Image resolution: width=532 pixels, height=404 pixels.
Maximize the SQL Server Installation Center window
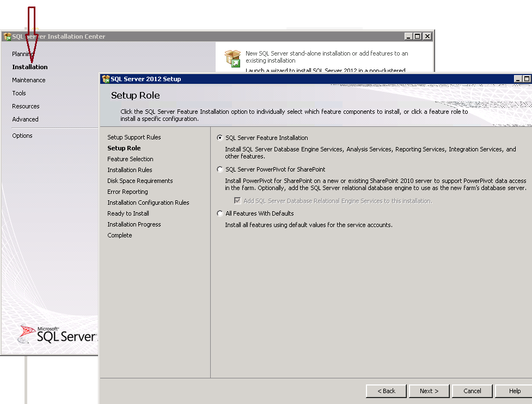point(418,36)
